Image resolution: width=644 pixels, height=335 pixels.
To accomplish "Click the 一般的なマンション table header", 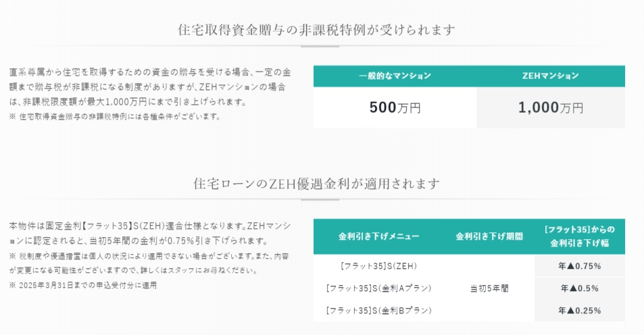I will pyautogui.click(x=395, y=76).
